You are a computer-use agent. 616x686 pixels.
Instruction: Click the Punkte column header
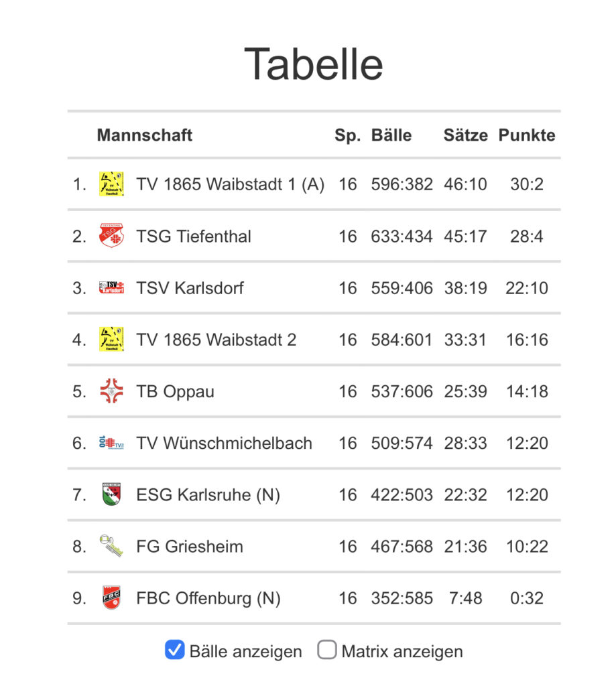pos(527,135)
